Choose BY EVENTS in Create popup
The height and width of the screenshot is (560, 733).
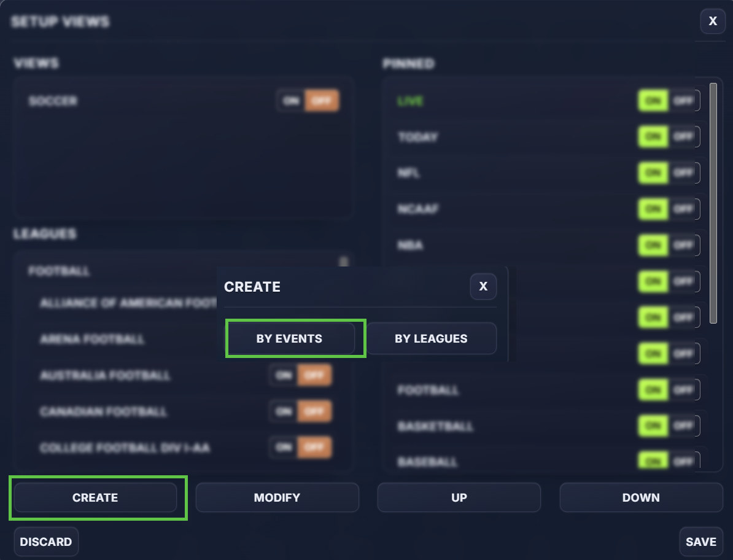pos(289,338)
